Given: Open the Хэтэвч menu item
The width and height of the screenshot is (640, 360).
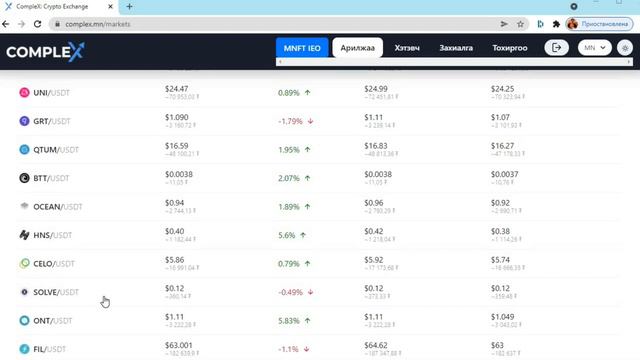Looking at the screenshot, I should (407, 48).
